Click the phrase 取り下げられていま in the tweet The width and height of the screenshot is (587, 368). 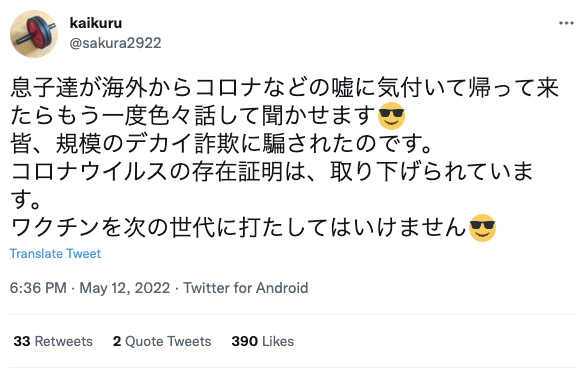pos(431,172)
